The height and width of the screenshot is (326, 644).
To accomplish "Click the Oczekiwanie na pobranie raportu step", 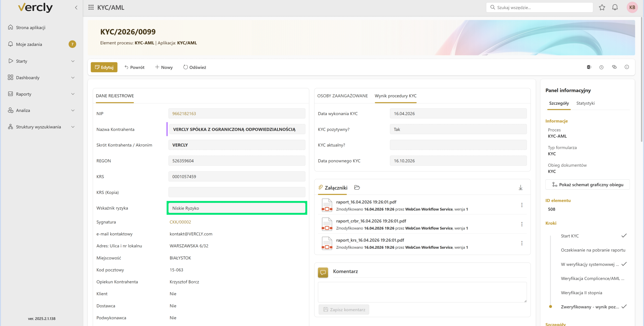I will [x=593, y=250].
